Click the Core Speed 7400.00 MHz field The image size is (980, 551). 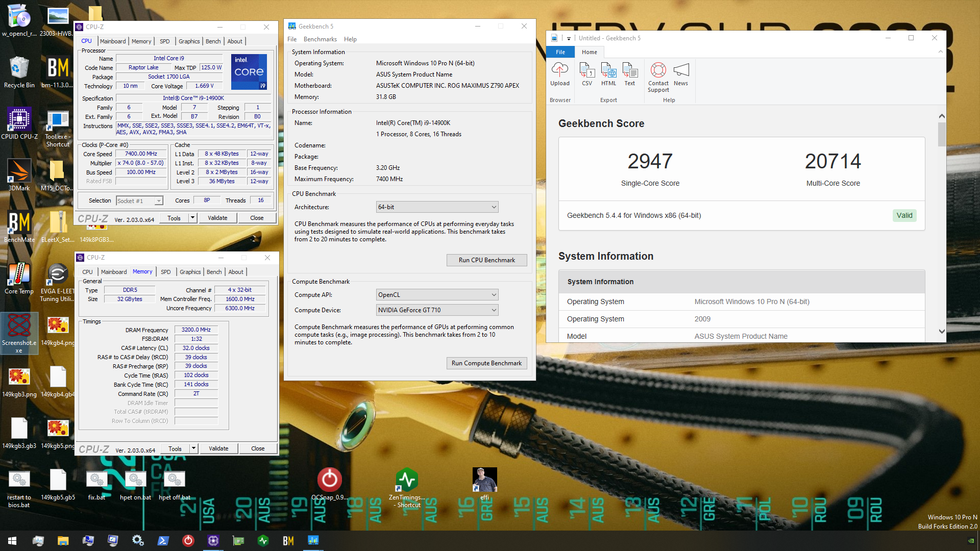(141, 154)
